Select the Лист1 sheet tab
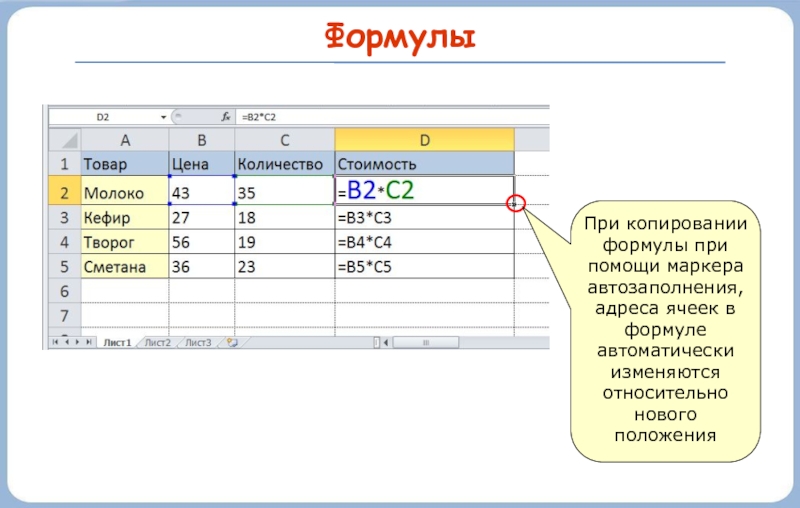 117,342
